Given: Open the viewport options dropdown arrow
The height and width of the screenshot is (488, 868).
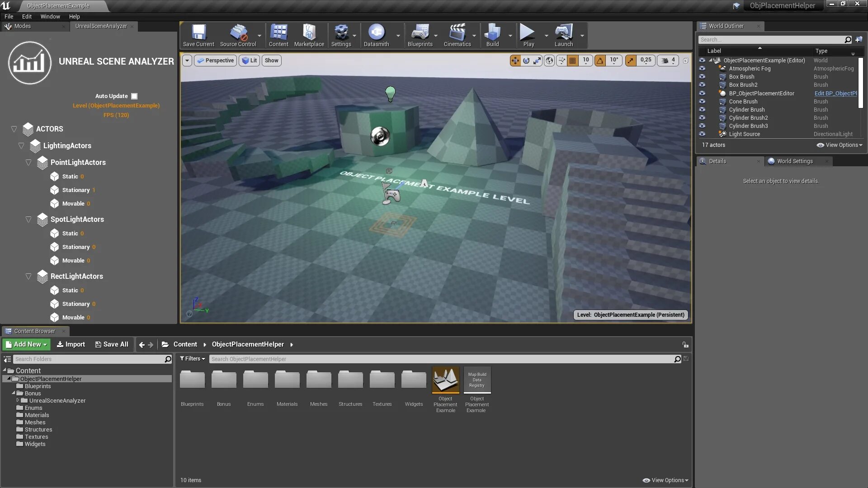Looking at the screenshot, I should (187, 61).
